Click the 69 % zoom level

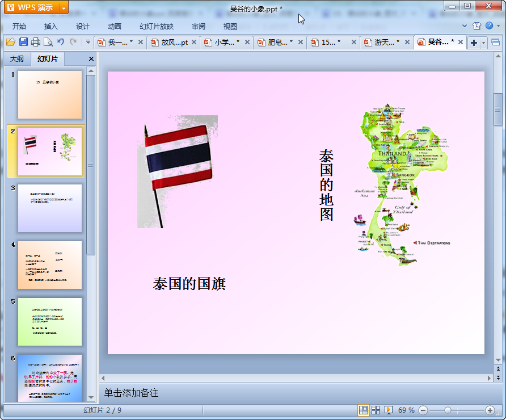point(406,410)
